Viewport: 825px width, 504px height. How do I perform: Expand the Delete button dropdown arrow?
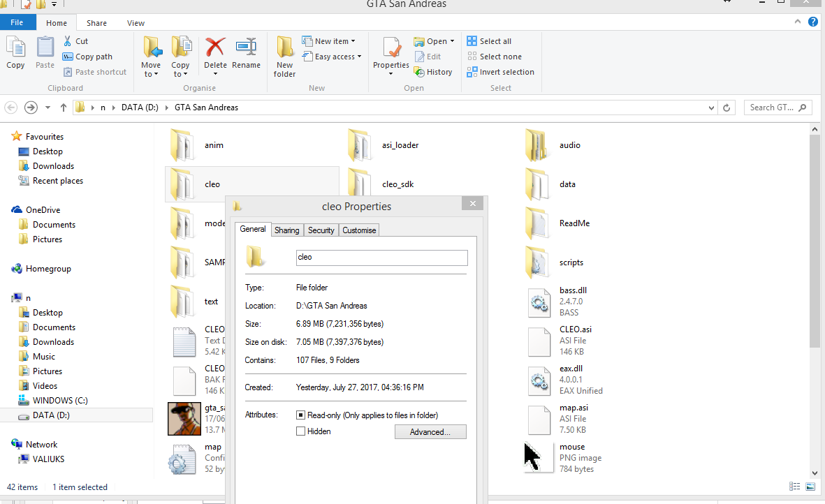(215, 74)
